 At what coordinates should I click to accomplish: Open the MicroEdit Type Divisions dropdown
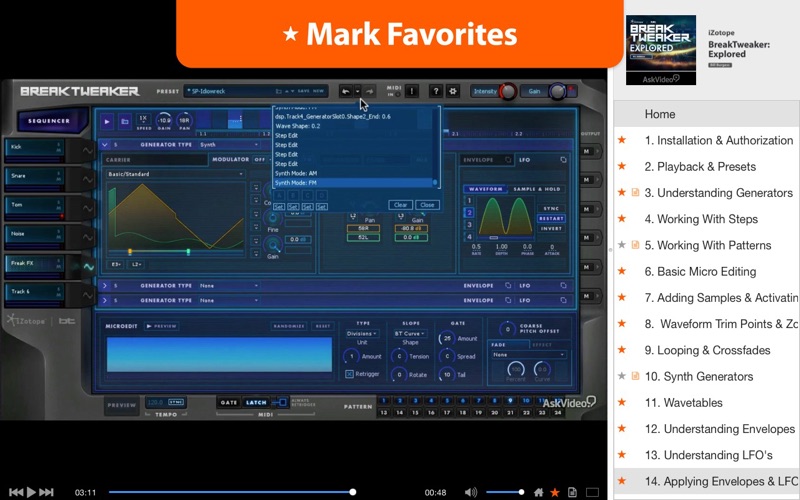(x=362, y=333)
